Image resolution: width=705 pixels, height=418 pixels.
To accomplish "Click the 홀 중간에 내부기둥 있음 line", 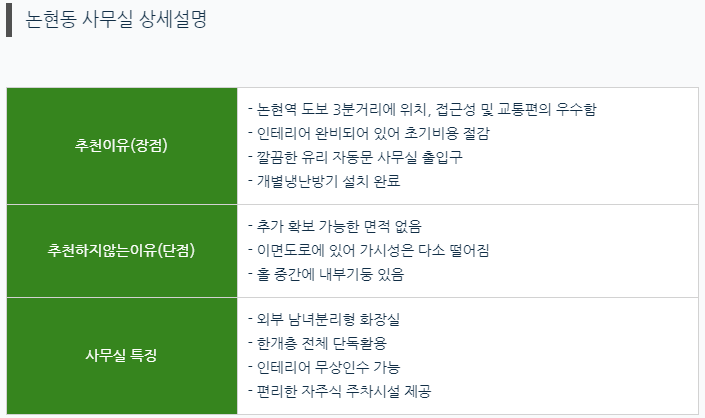I will [326, 274].
